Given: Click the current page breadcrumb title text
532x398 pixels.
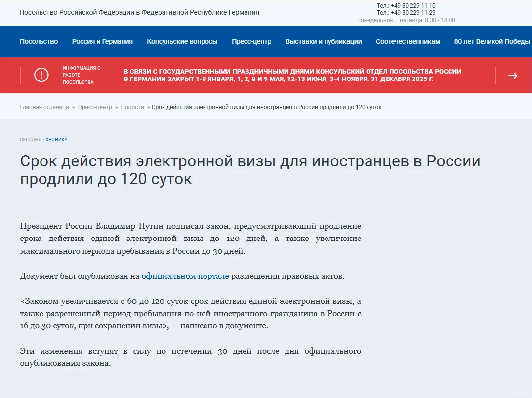Looking at the screenshot, I should (266, 107).
